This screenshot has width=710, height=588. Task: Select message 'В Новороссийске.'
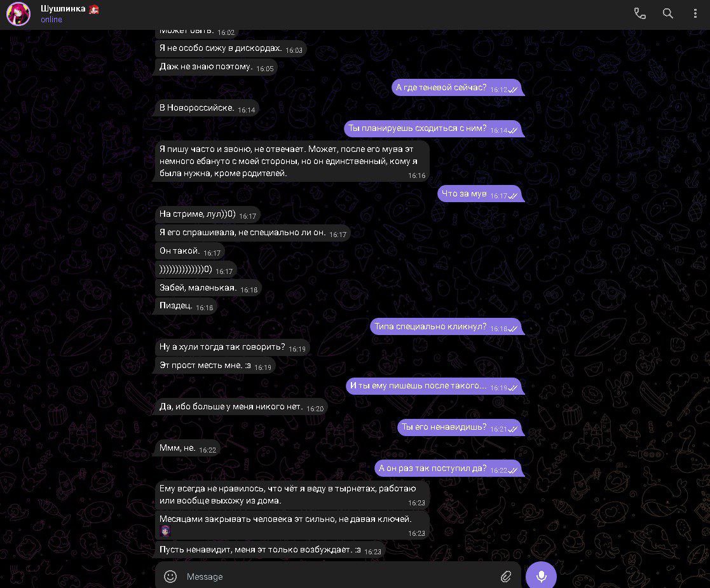pos(206,108)
